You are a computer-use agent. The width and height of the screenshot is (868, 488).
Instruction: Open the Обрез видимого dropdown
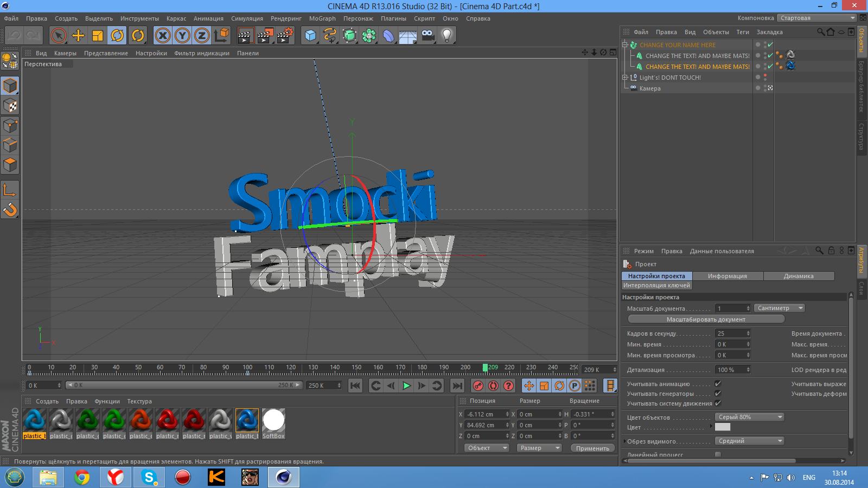(x=750, y=441)
